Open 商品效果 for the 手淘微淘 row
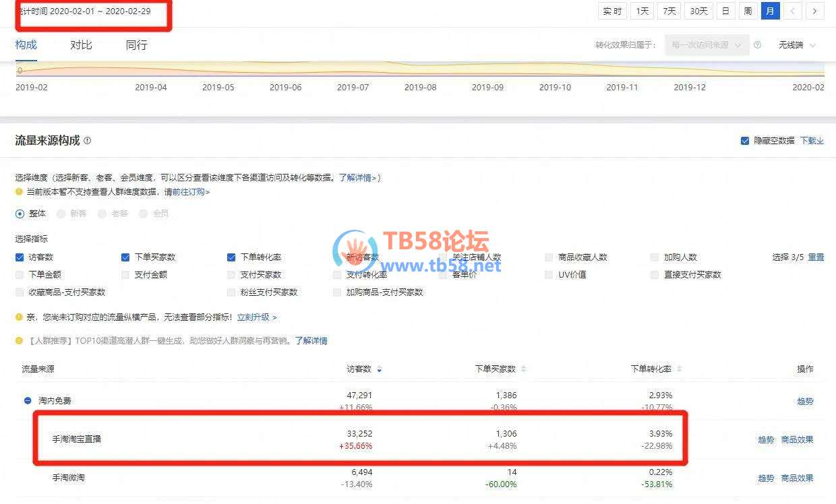 tap(797, 478)
